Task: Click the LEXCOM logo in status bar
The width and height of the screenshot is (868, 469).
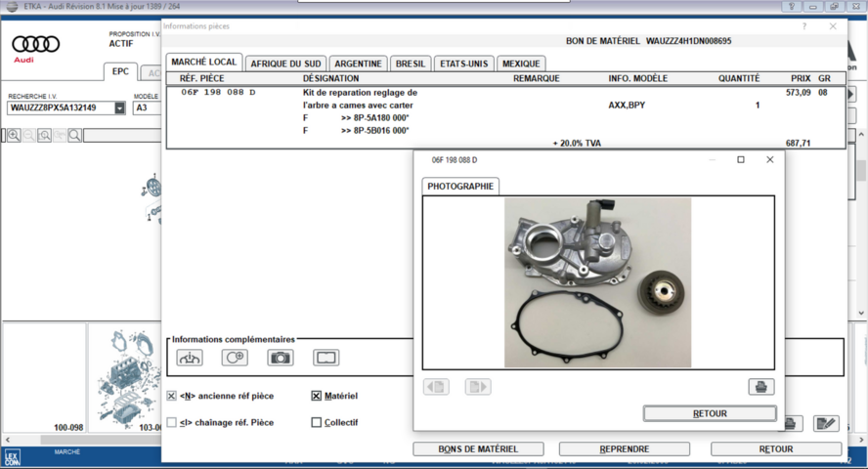Action: point(12,458)
